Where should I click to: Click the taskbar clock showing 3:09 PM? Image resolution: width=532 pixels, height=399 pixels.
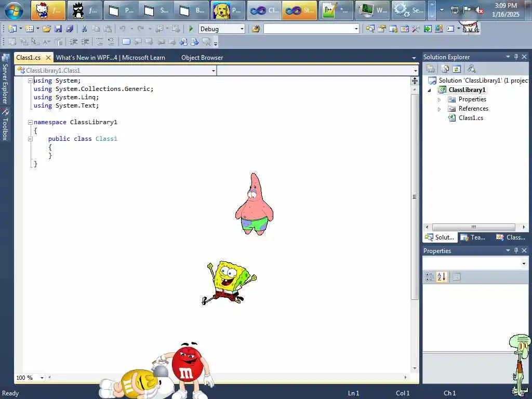(506, 10)
